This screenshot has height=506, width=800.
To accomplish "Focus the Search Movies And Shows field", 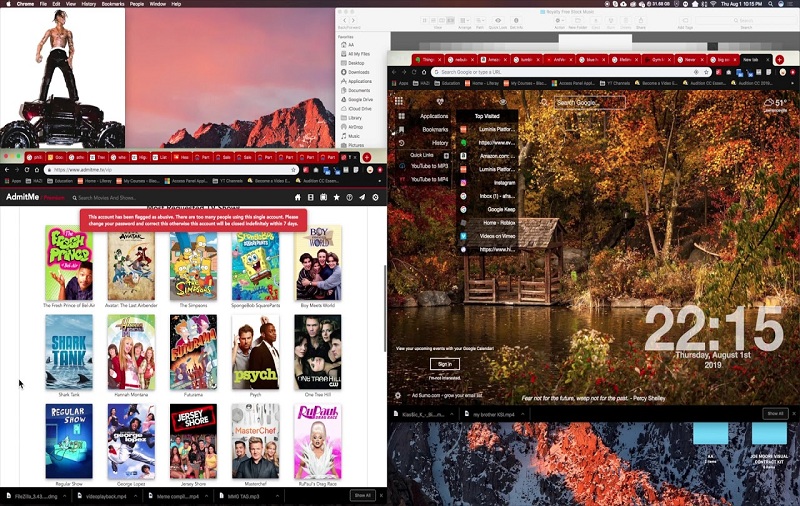I will 107,198.
